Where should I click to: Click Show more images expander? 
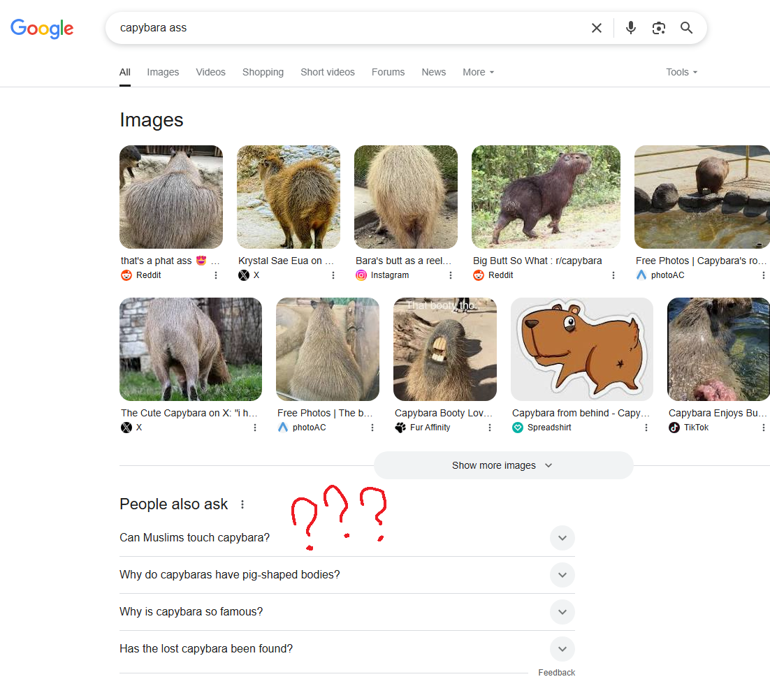[503, 465]
